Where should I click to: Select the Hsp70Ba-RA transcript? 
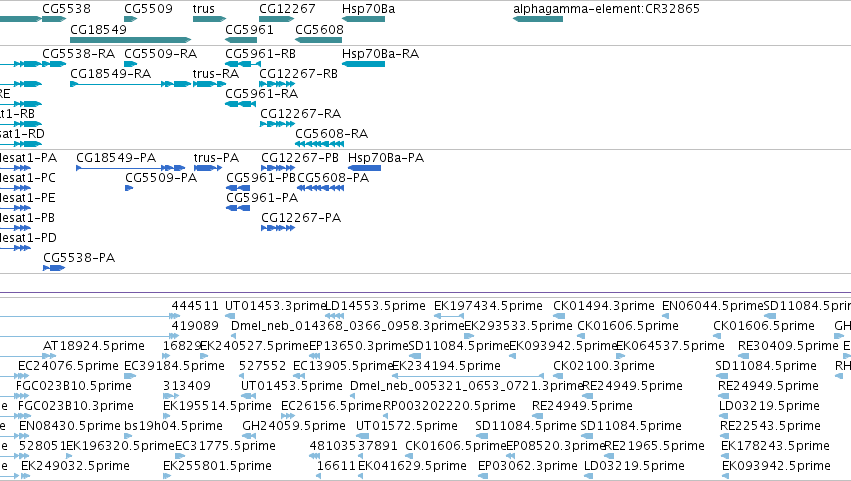[364, 64]
